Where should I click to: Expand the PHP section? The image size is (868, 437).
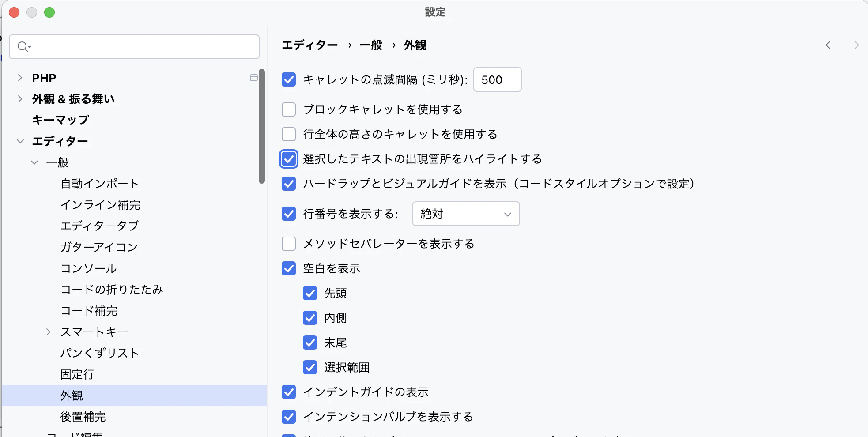[x=20, y=78]
